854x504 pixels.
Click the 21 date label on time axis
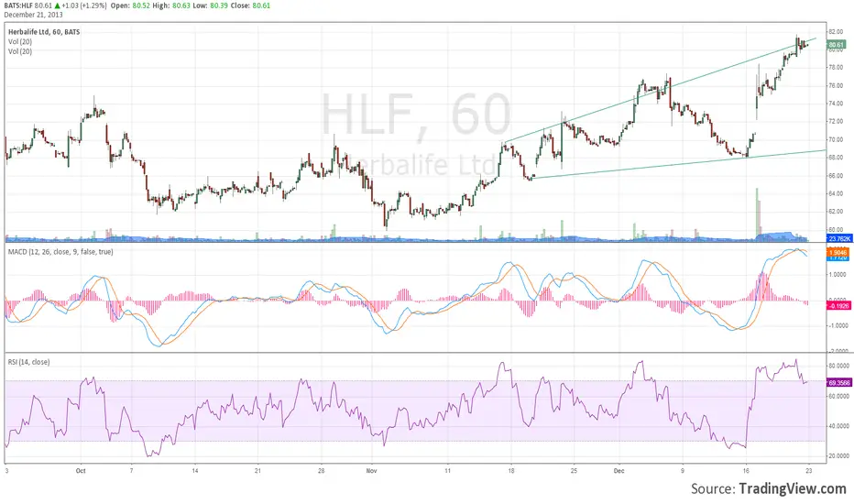(x=257, y=470)
